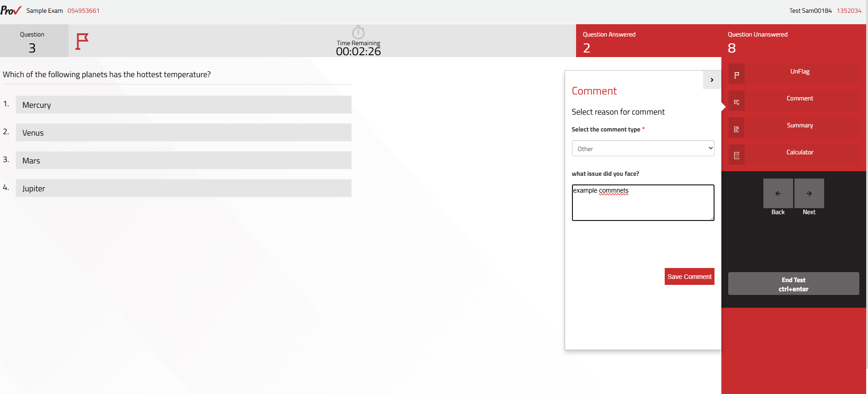Open the Calculator icon in sidebar
This screenshot has width=868, height=394.
point(736,156)
